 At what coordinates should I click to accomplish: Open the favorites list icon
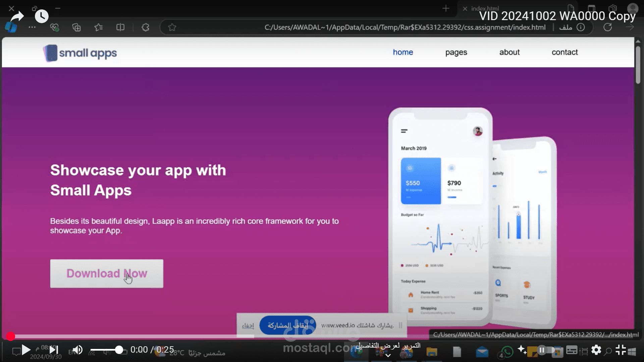[x=98, y=27]
